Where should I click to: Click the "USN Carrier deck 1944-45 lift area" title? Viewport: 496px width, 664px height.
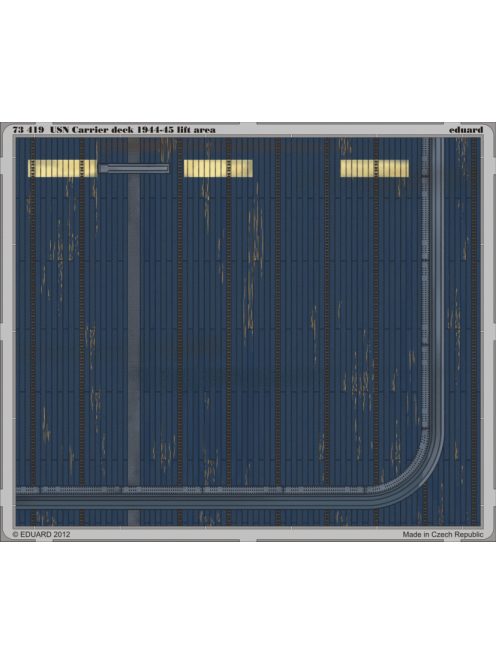133,130
